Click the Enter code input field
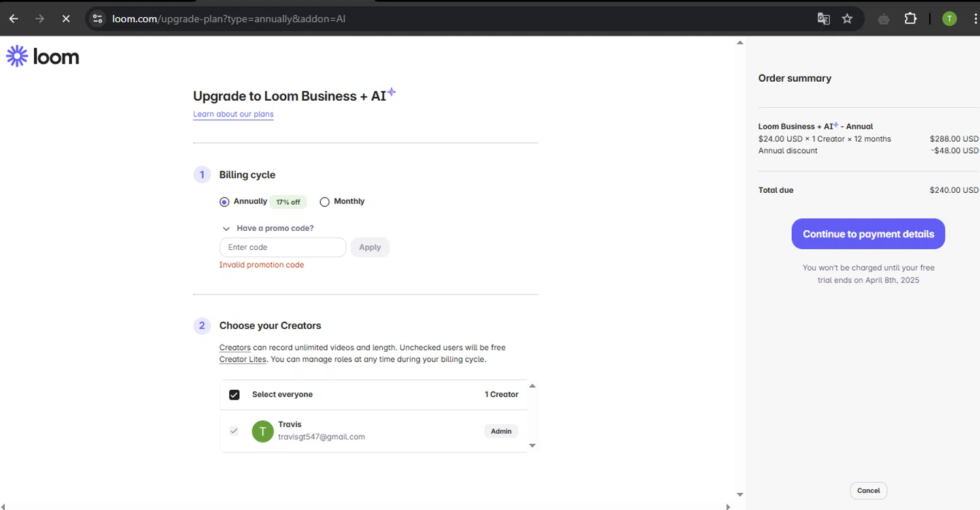Viewport: 980px width, 510px height. coord(282,247)
